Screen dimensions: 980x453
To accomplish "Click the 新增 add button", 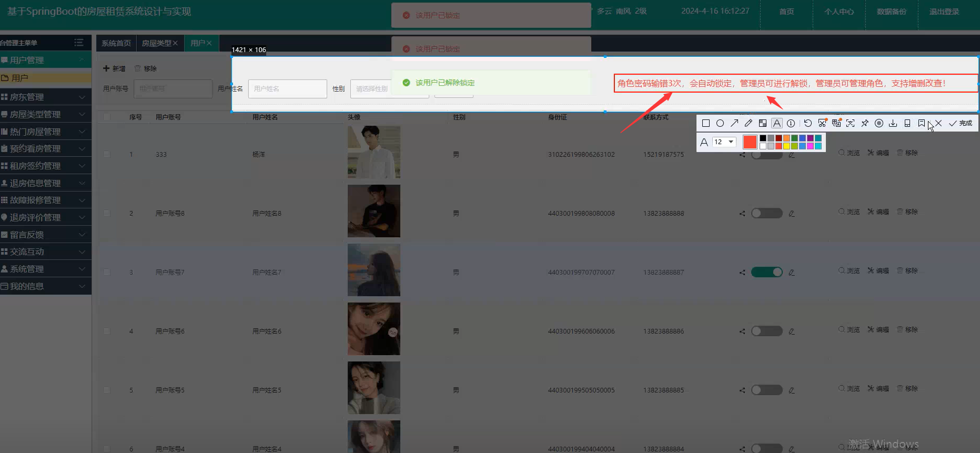I will tap(114, 68).
